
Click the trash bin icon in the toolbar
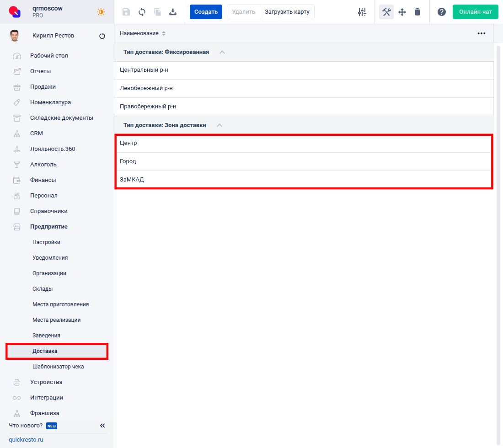click(417, 12)
